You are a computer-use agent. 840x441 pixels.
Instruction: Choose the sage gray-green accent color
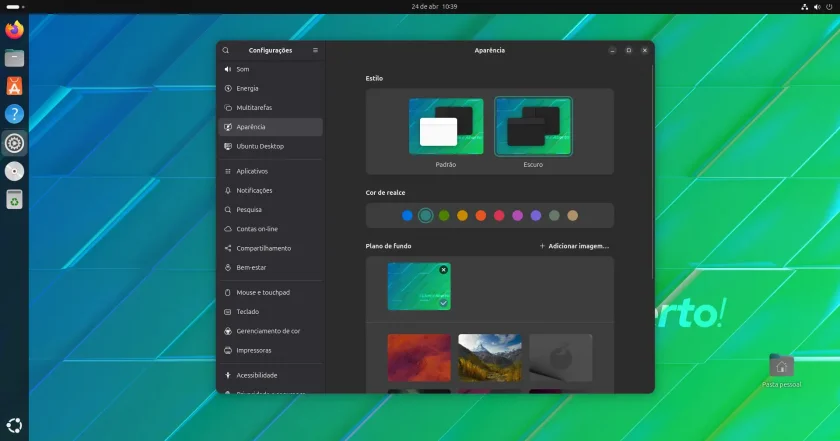click(x=554, y=215)
